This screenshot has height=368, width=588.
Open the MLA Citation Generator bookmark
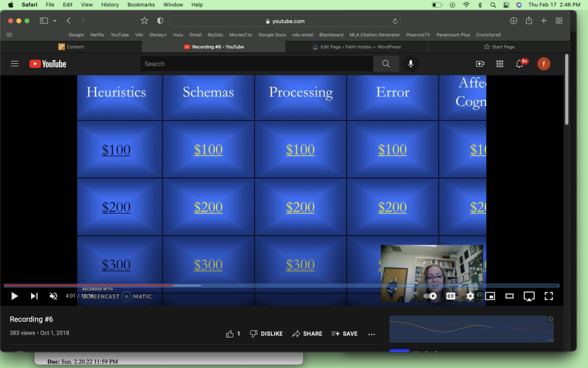point(374,34)
